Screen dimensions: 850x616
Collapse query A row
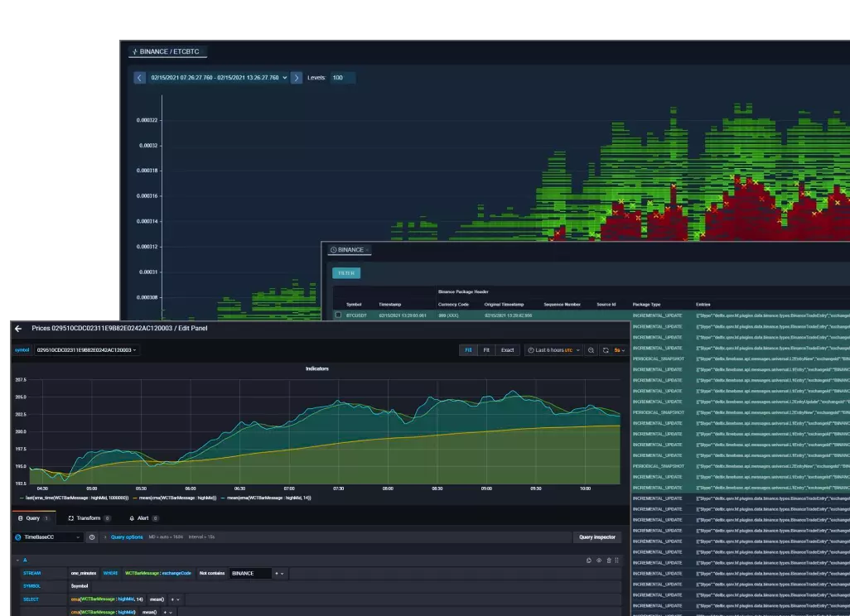[x=17, y=561]
